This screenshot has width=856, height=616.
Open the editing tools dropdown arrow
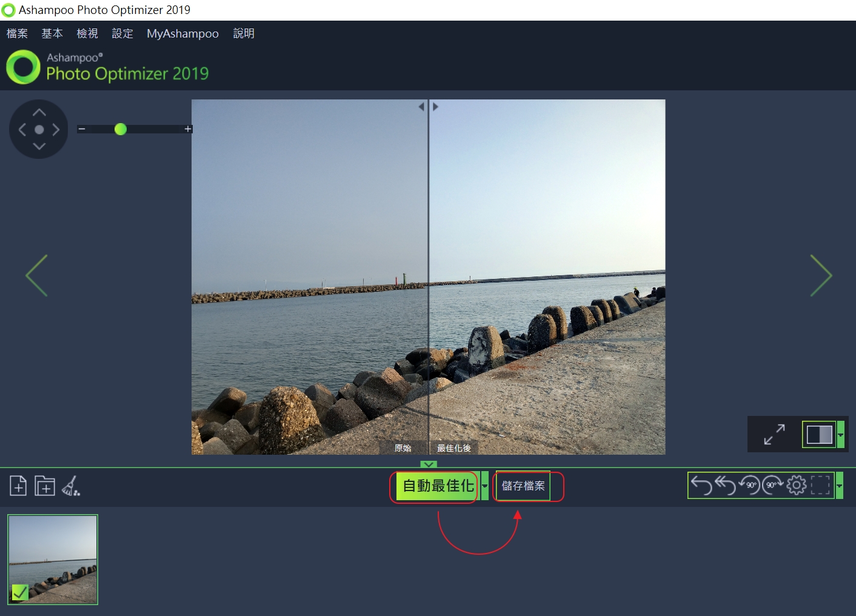(x=840, y=486)
